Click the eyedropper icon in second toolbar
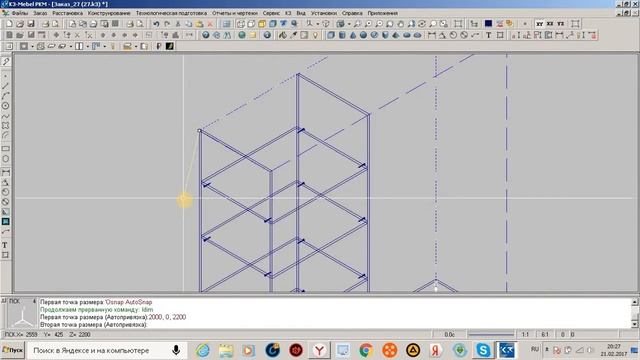The image size is (640, 360). tap(293, 36)
